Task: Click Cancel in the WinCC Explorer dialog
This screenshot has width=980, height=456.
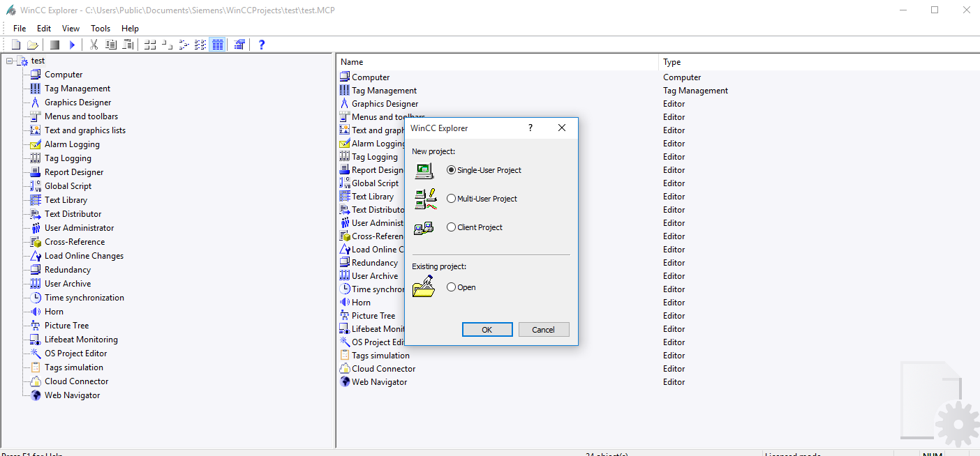Action: tap(543, 330)
